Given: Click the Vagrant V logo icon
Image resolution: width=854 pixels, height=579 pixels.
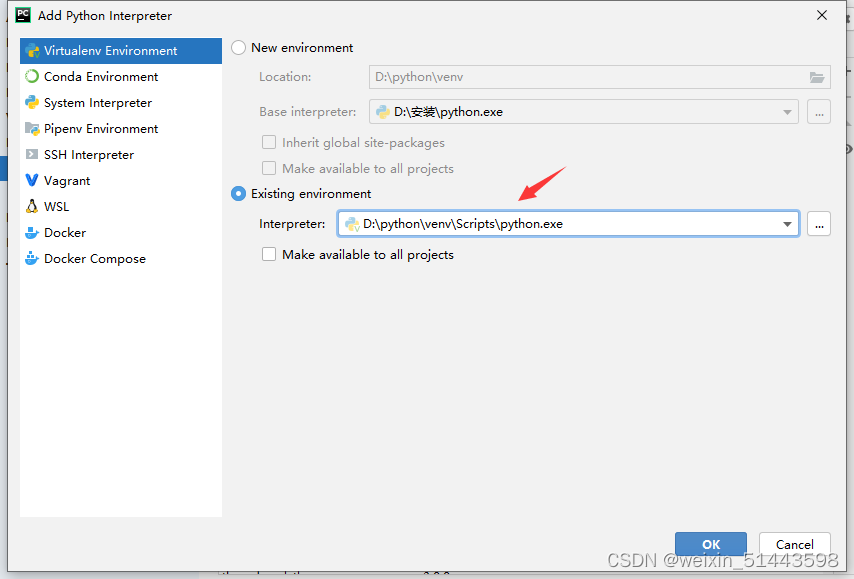Looking at the screenshot, I should pos(32,180).
